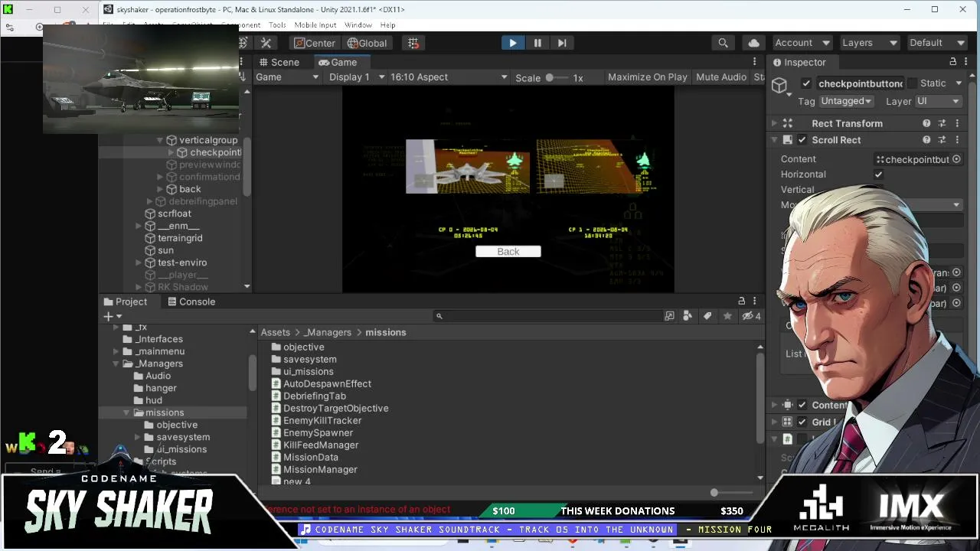Open the 16:10 Aspect dropdown
Screen dimensions: 980x551
(449, 77)
